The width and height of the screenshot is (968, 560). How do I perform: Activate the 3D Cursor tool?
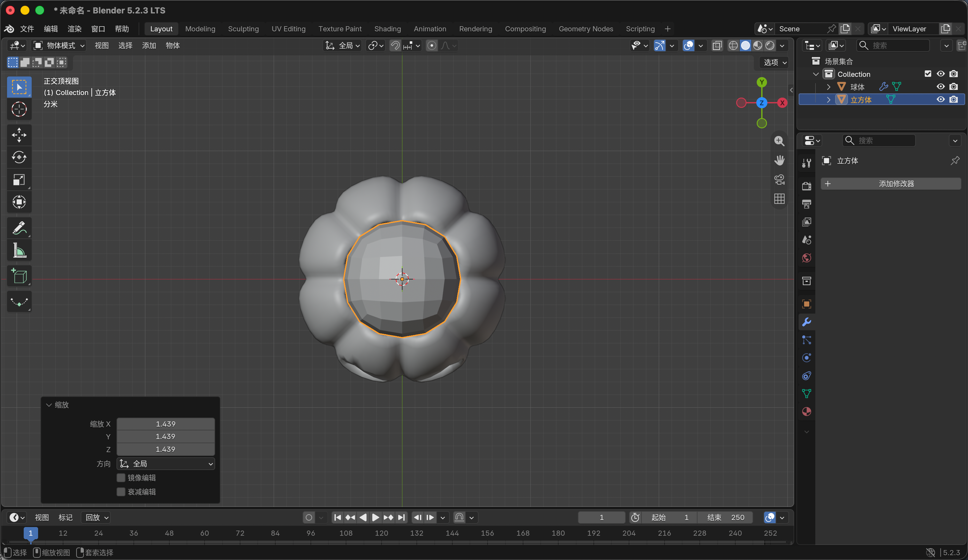[19, 109]
